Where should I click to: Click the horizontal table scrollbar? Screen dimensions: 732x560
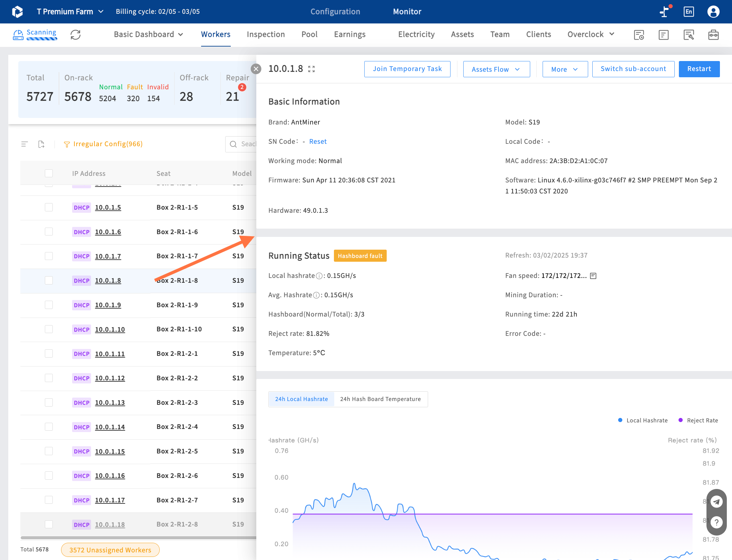138,538
